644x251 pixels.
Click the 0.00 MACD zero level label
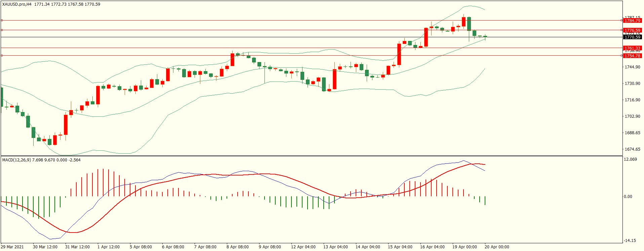tap(628, 197)
